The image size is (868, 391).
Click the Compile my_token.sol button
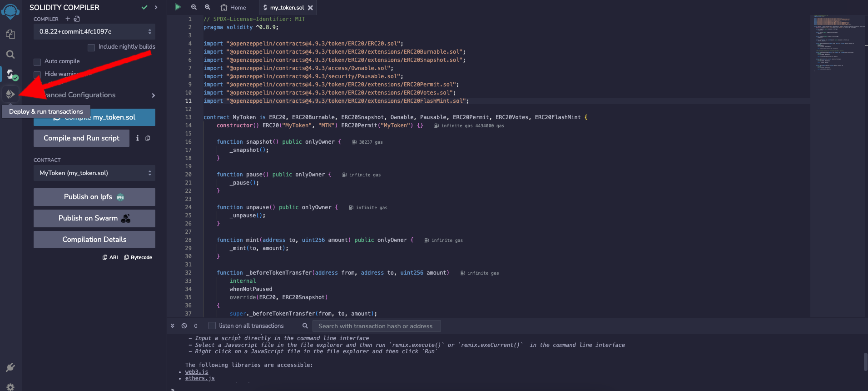94,117
